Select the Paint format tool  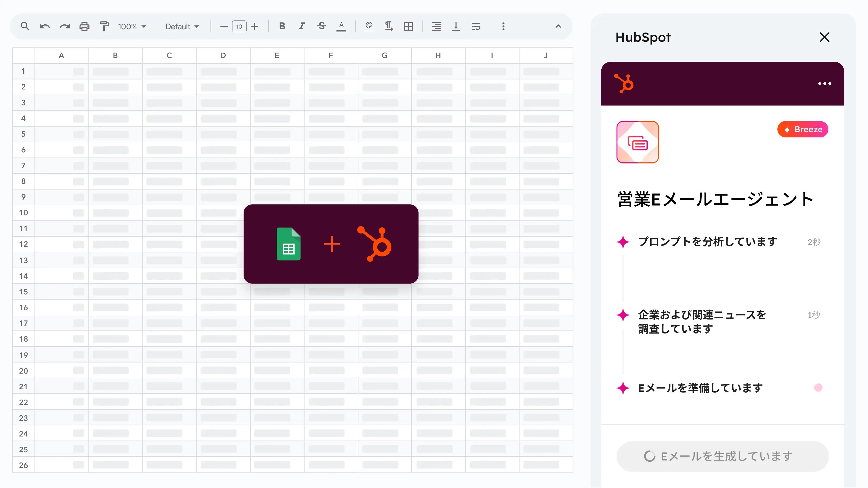pyautogui.click(x=104, y=26)
